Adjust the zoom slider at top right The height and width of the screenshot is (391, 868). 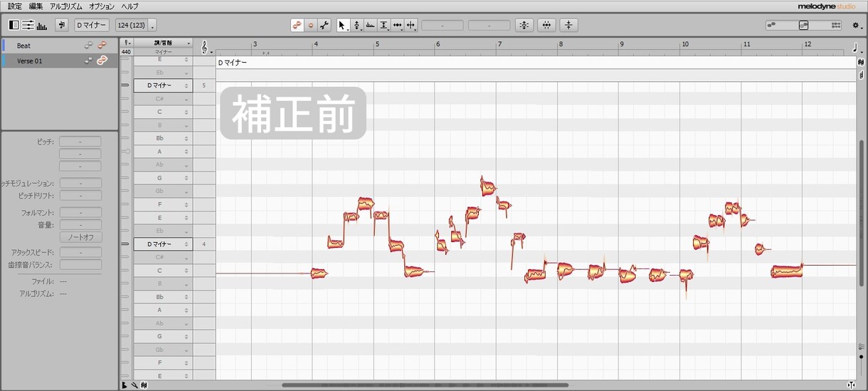(x=804, y=25)
